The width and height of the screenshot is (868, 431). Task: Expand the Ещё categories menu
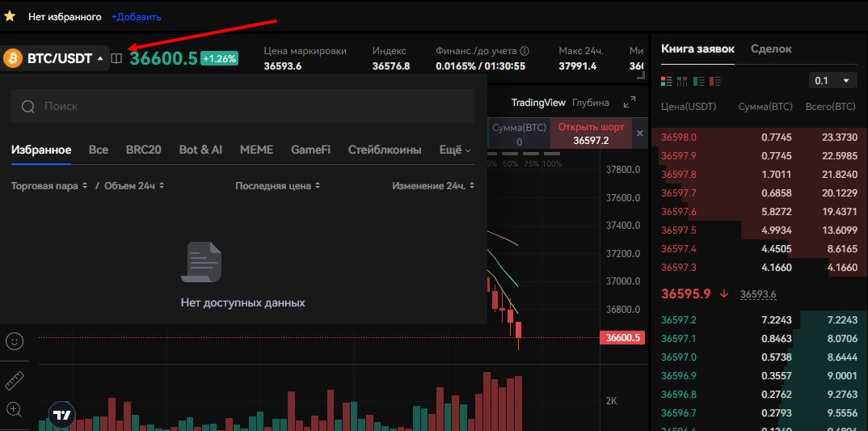454,150
